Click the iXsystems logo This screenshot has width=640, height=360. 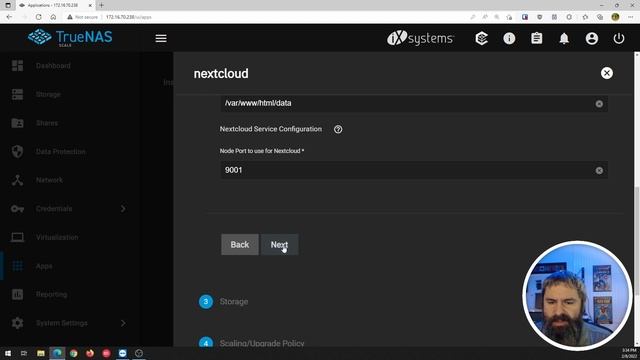tap(420, 38)
